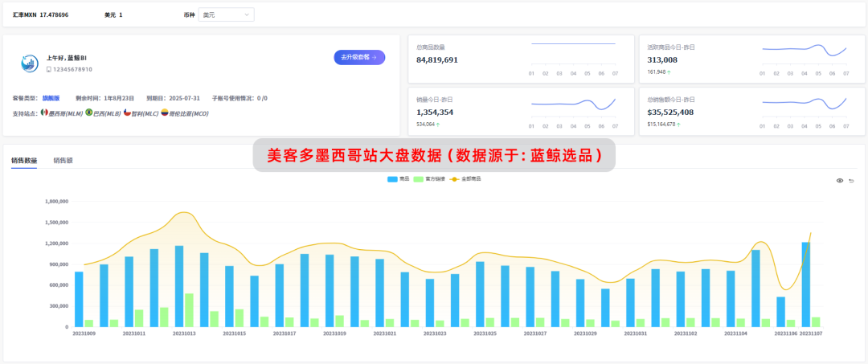This screenshot has height=364, width=868.
Task: Click the exchange rate value 17.478696
Action: point(55,15)
